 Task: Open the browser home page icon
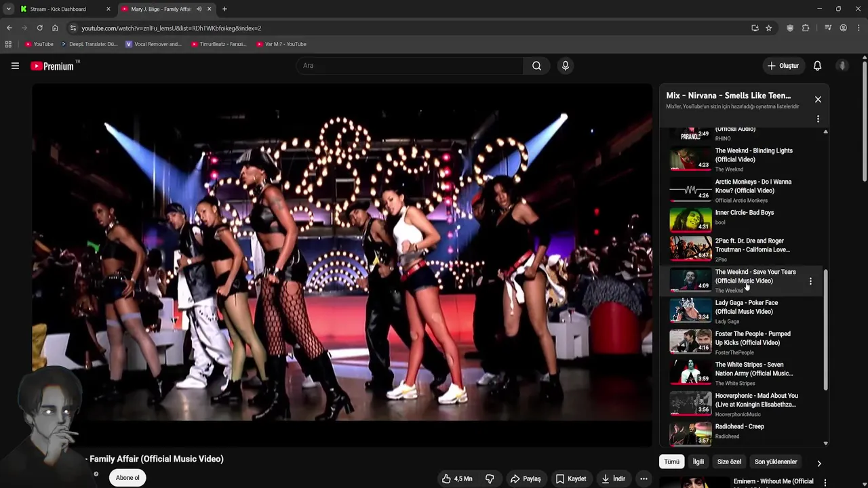(x=55, y=28)
